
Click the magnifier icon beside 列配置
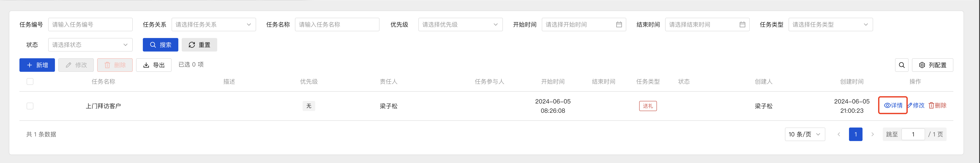[902, 65]
